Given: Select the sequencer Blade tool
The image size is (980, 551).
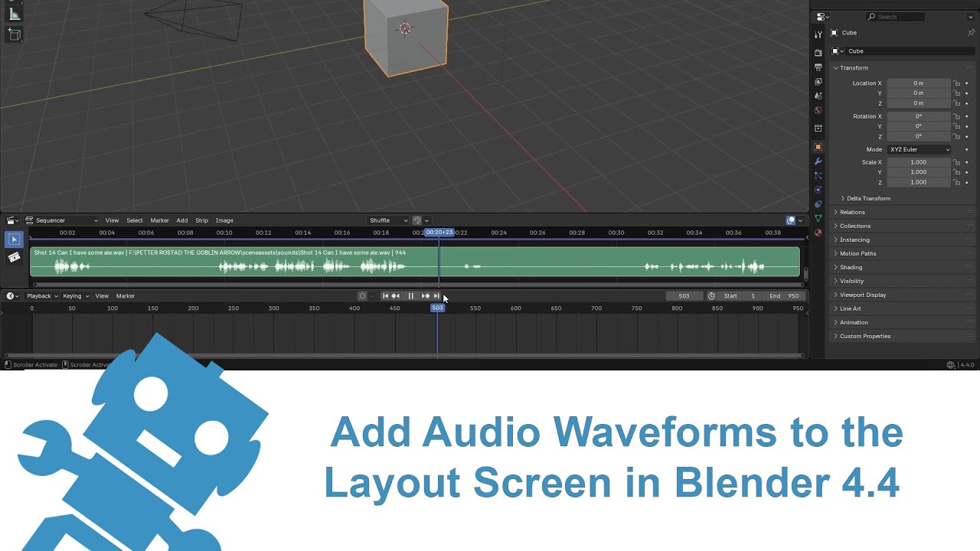Looking at the screenshot, I should point(14,258).
